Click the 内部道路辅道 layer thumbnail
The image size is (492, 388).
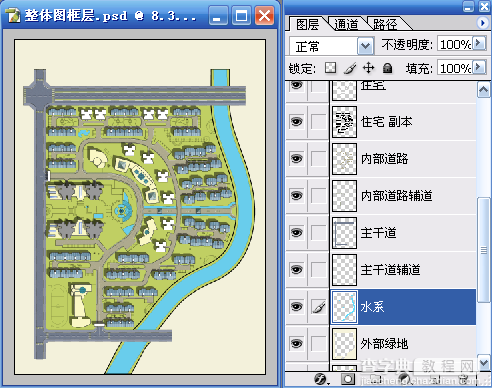tap(344, 196)
